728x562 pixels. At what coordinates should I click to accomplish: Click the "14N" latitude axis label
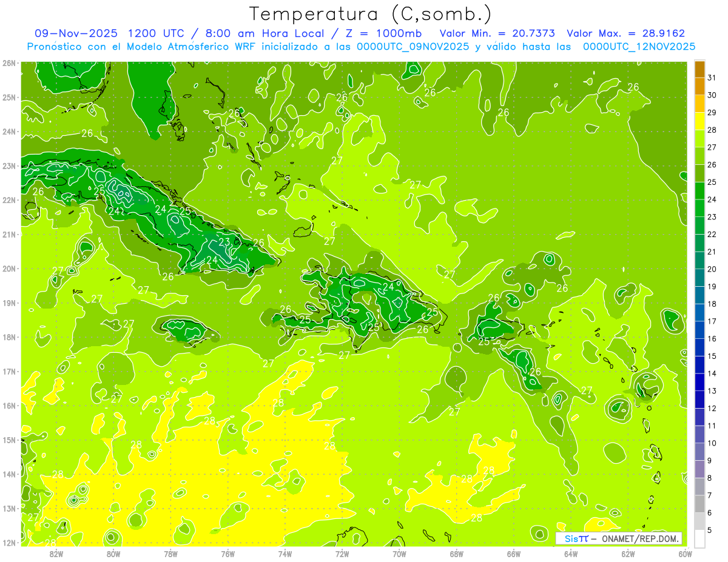tap(10, 474)
